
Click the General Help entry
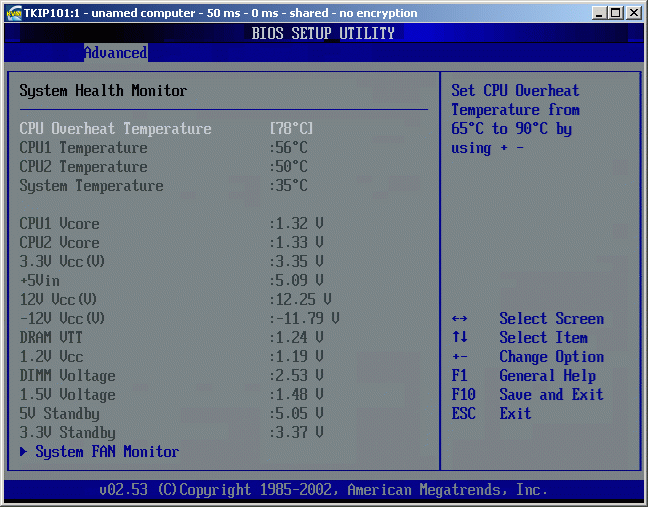coord(548,376)
